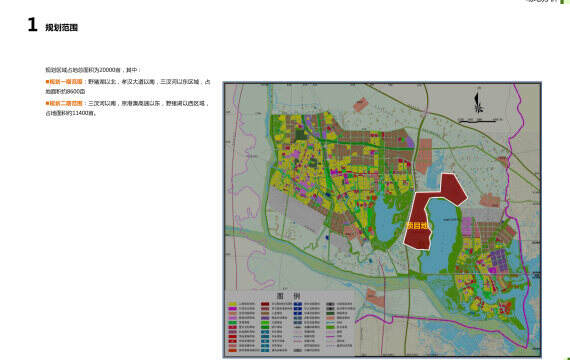
Task: Click the 规划范围 heading text
Action: pos(61,28)
